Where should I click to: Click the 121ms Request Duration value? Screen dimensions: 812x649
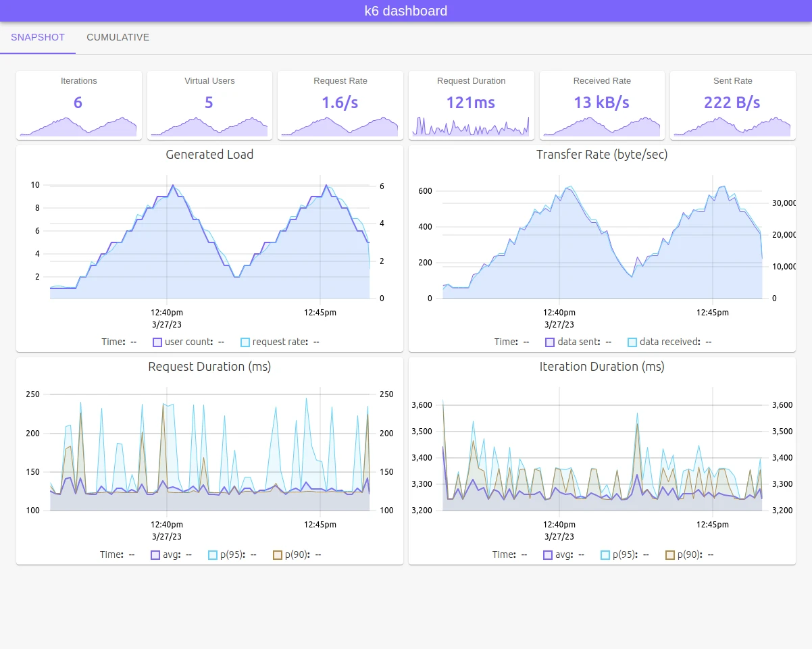tap(471, 103)
